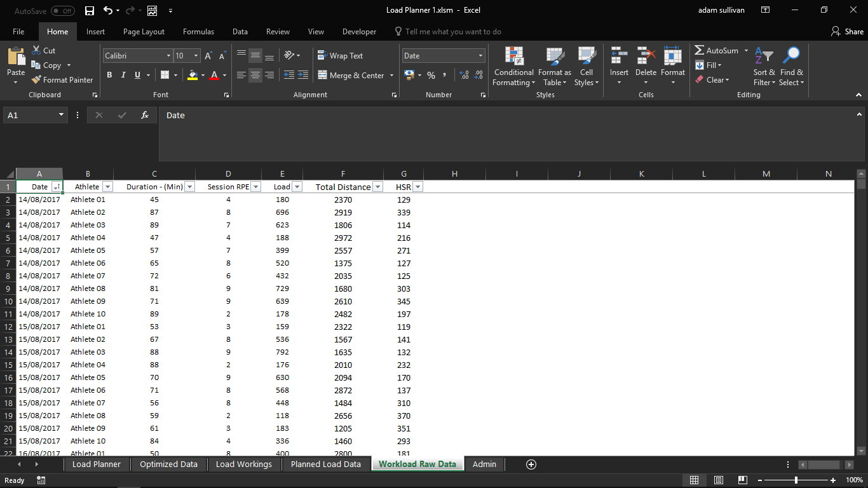Apply bold formatting from the Font group

[109, 75]
